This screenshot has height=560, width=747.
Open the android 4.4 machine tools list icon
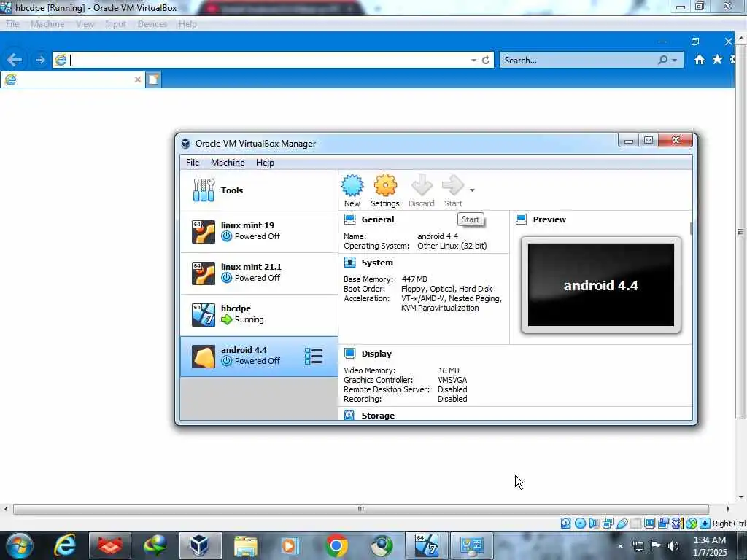[314, 356]
